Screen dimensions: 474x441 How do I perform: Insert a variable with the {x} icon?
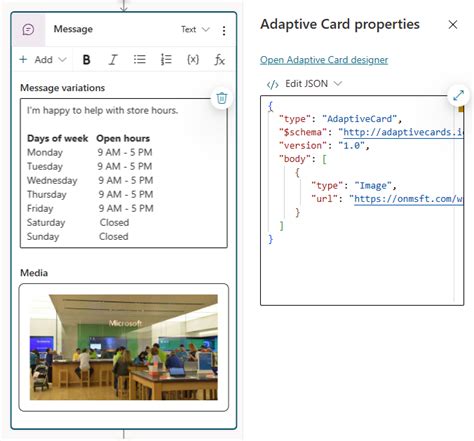193,60
